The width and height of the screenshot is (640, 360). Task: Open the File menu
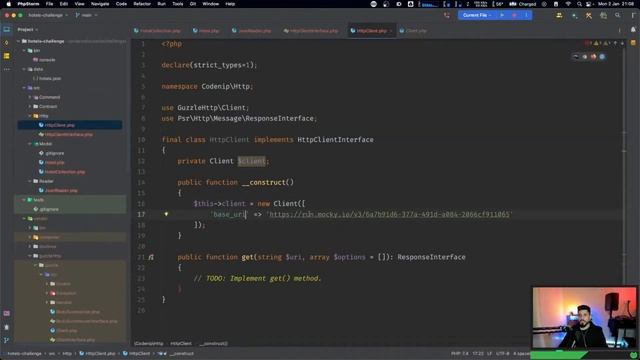click(x=49, y=4)
